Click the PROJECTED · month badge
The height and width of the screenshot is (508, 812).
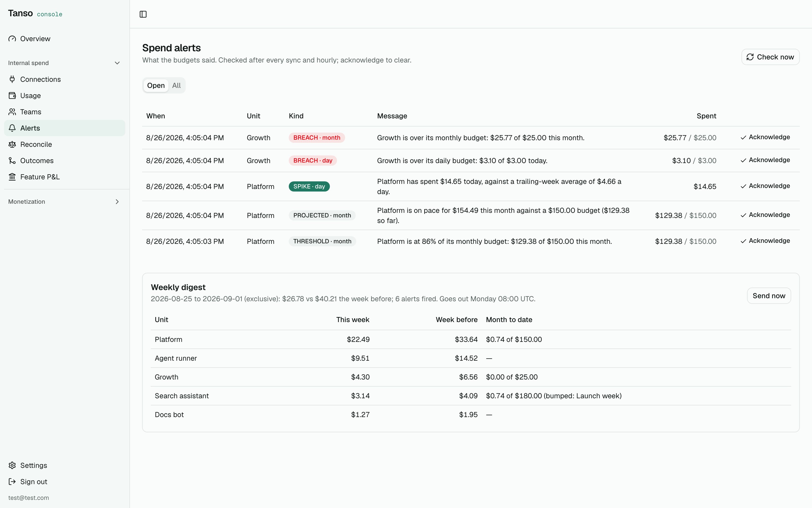click(x=322, y=215)
